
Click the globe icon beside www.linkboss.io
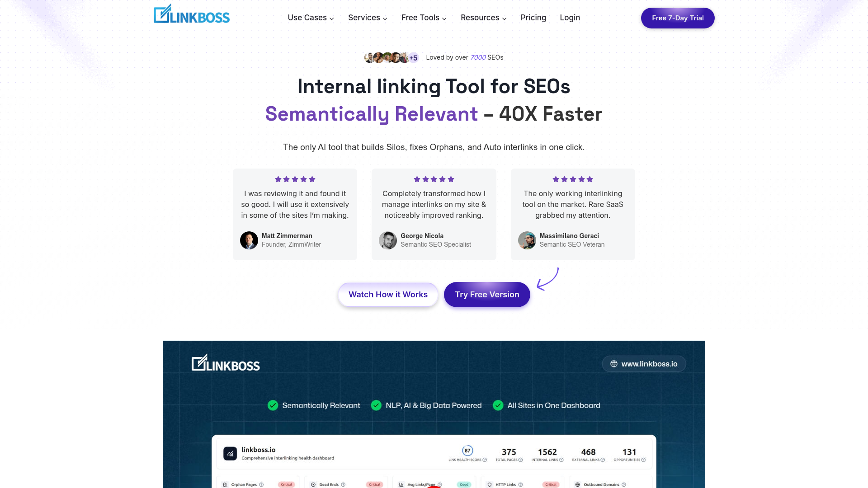[x=614, y=364]
